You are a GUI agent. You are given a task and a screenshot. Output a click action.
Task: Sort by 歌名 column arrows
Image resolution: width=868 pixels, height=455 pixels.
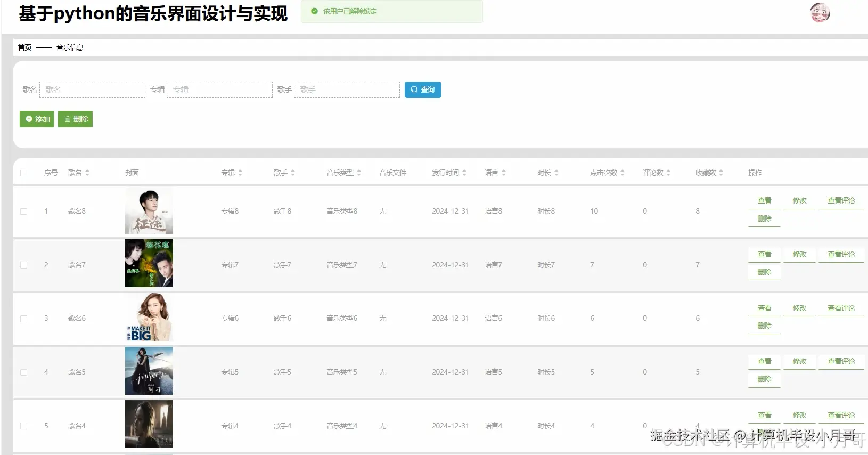(x=87, y=173)
